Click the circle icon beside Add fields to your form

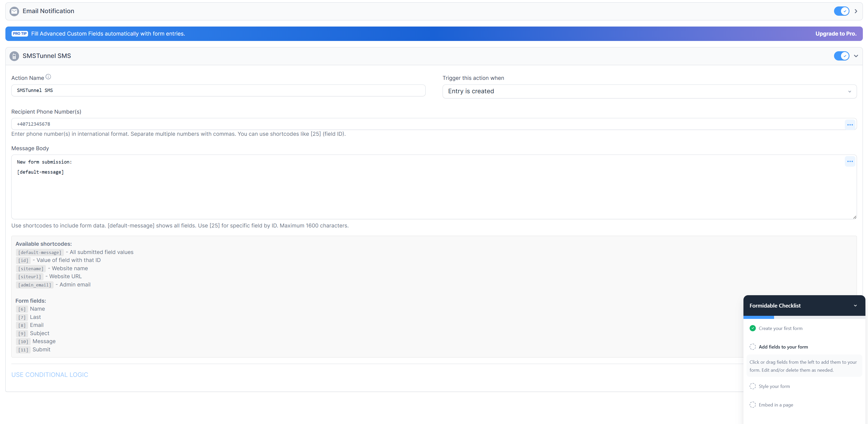753,346
